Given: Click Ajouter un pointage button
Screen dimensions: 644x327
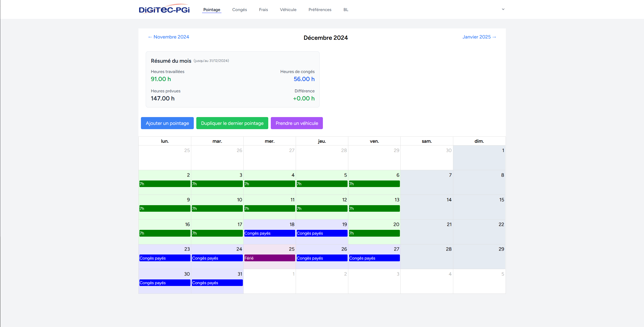Looking at the screenshot, I should (x=167, y=123).
